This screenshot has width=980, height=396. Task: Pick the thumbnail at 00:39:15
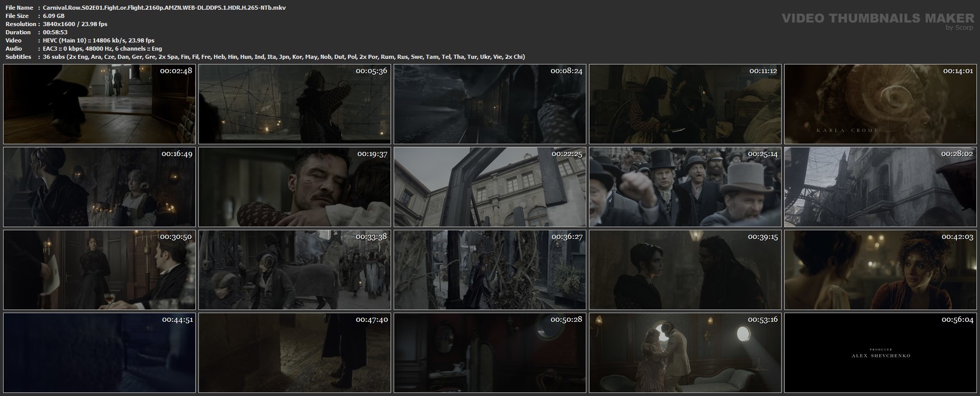click(685, 270)
